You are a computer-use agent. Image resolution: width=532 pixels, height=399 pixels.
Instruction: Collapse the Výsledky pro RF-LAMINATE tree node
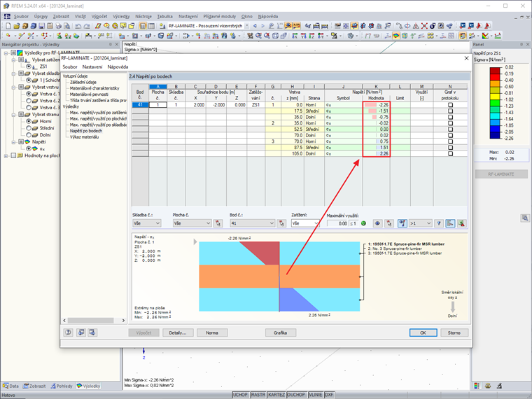(x=6, y=53)
